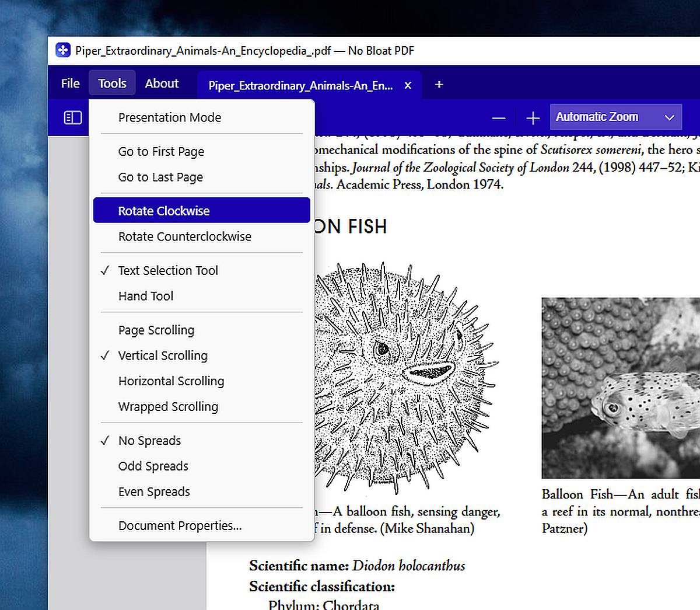This screenshot has width=700, height=610.
Task: Enable Page Scrolling mode
Action: (x=202, y=330)
